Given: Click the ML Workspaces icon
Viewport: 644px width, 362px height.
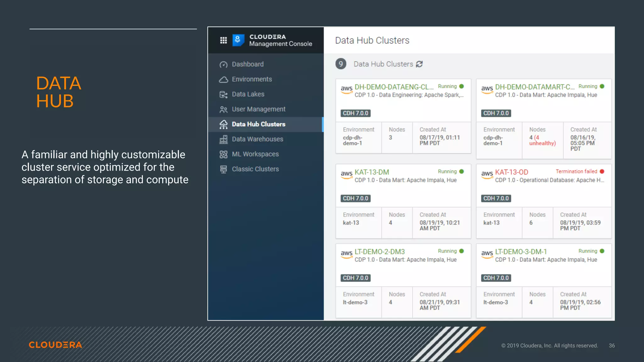Looking at the screenshot, I should (223, 154).
